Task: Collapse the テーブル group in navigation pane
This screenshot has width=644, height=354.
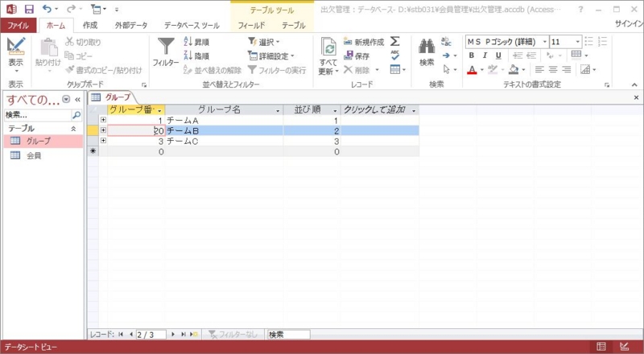Action: [73, 129]
